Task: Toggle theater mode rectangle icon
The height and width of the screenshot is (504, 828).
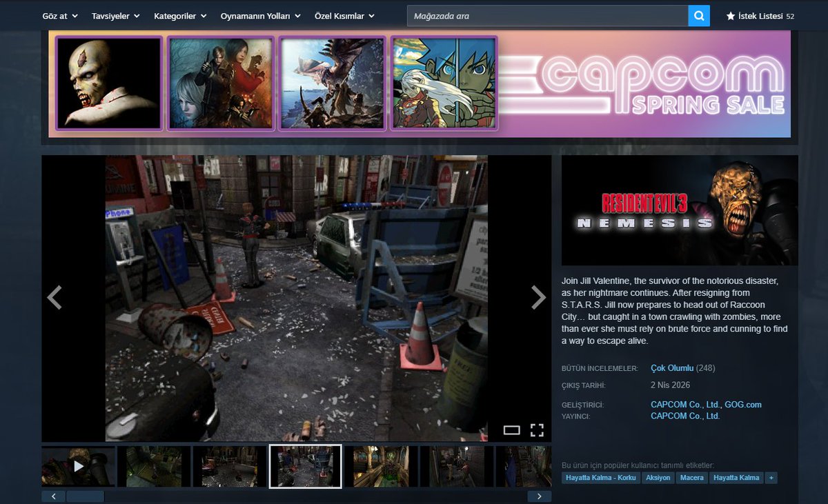Action: click(511, 430)
